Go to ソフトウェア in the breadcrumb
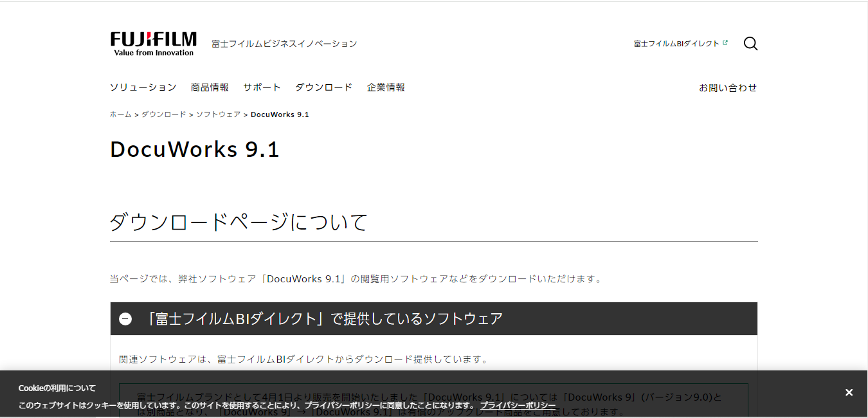Image resolution: width=868 pixels, height=418 pixels. point(218,114)
